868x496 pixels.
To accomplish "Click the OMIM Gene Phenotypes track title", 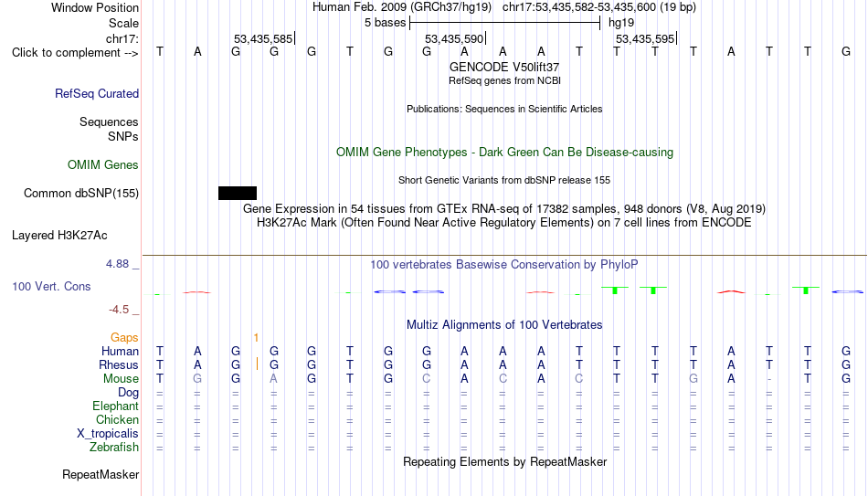I will click(505, 153).
